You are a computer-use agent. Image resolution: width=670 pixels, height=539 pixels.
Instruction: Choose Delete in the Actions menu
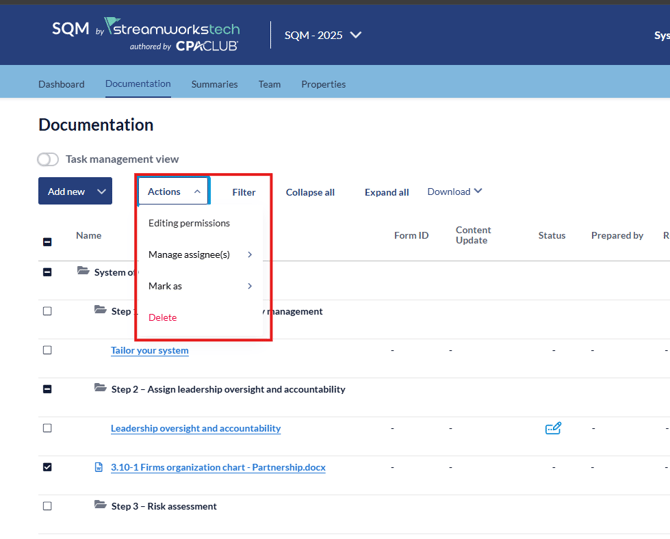162,317
